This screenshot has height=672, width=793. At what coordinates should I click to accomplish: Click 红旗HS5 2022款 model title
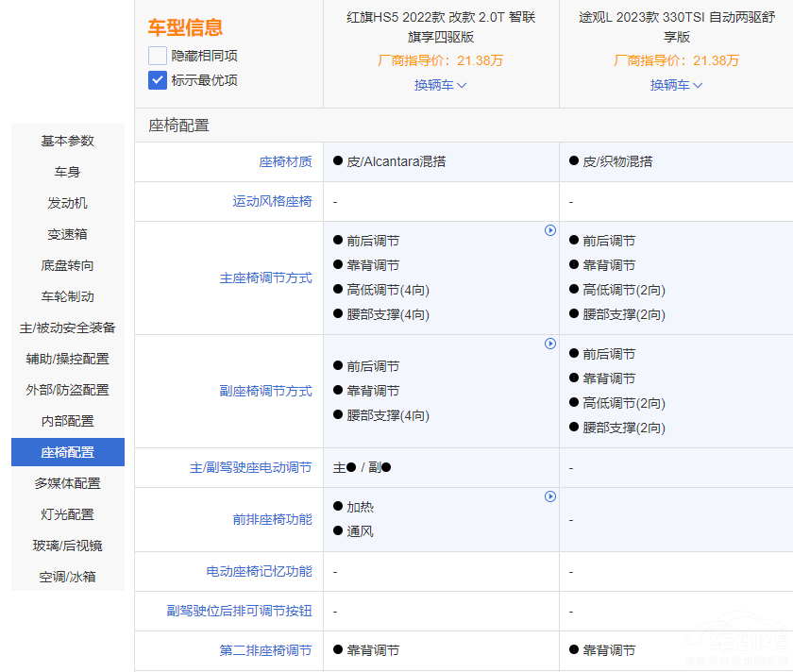(441, 27)
